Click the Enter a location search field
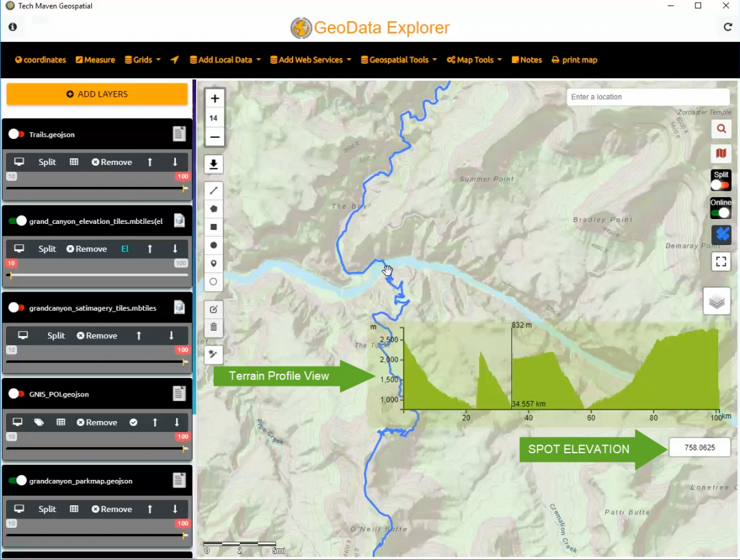 click(x=647, y=97)
